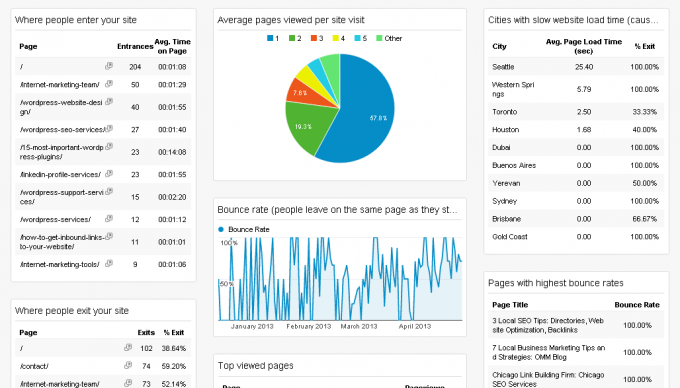Sort by Avg. Page Load Time header
The height and width of the screenshot is (388, 680).
click(x=584, y=46)
